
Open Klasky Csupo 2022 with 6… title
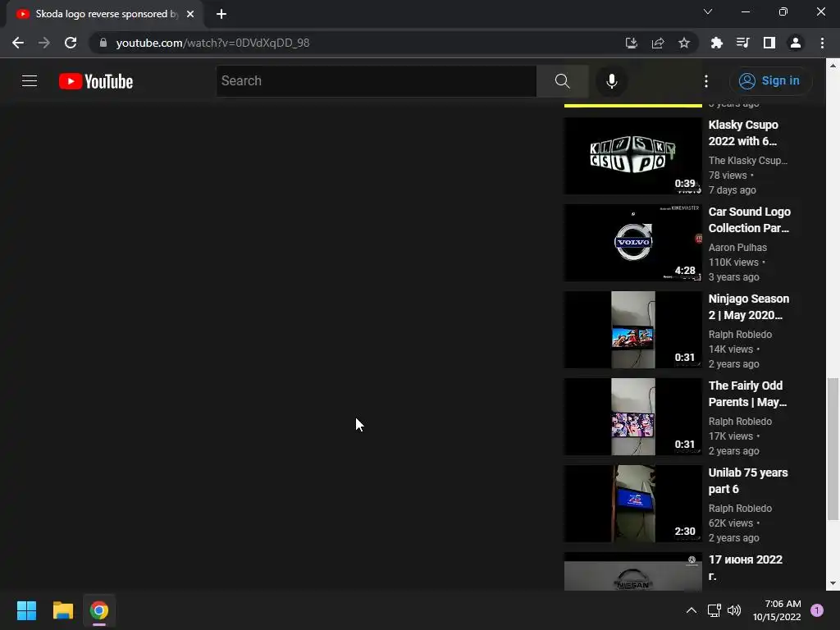[743, 133]
